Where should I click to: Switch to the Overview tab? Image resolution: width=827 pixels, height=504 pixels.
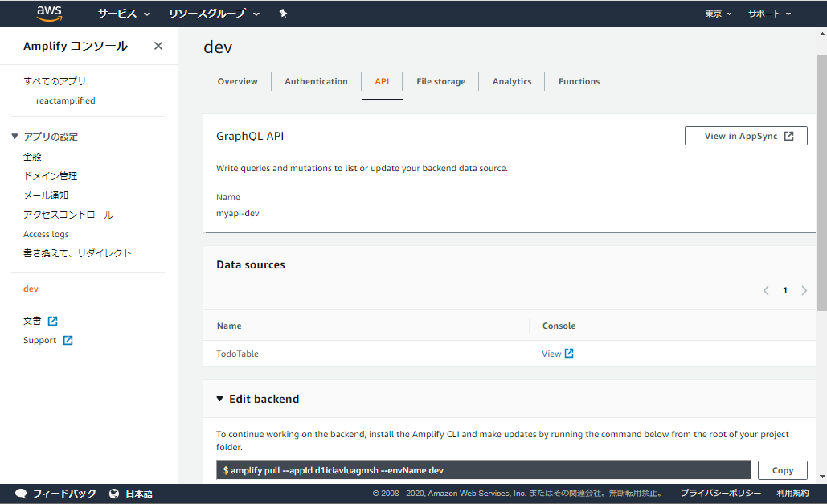237,81
